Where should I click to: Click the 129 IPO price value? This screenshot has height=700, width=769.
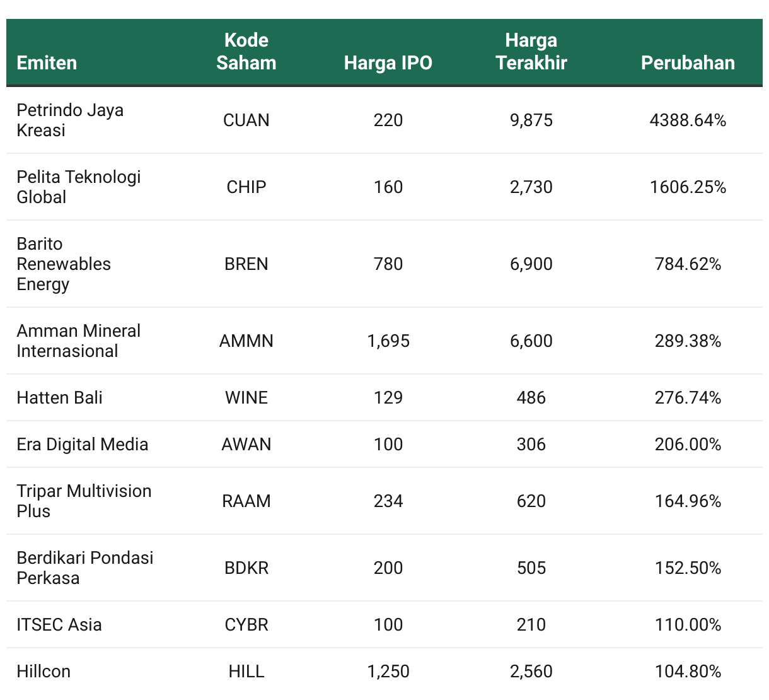tap(388, 397)
